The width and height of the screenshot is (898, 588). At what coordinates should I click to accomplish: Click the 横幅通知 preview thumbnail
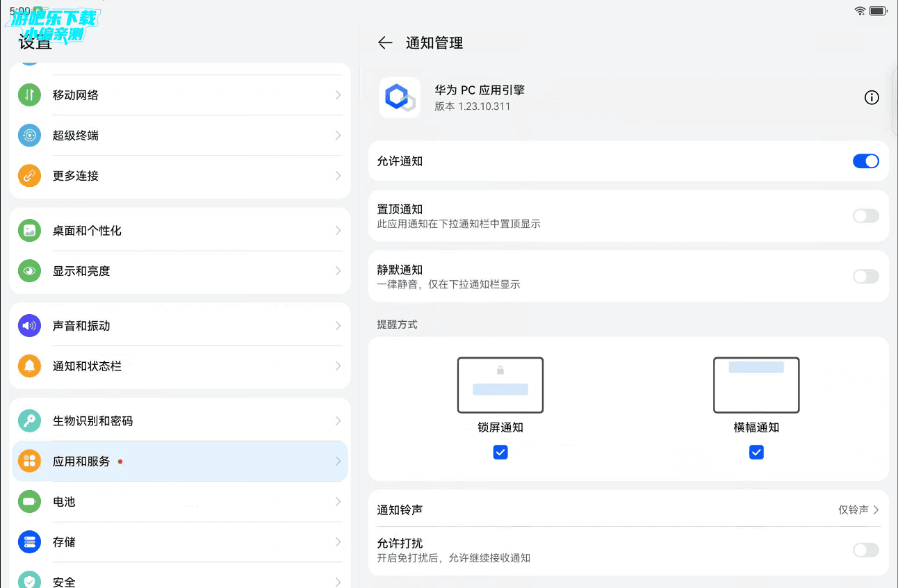[x=756, y=385]
